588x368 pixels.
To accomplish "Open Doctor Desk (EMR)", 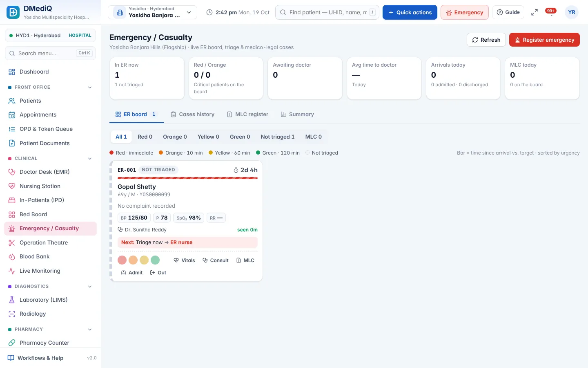I will (50, 172).
